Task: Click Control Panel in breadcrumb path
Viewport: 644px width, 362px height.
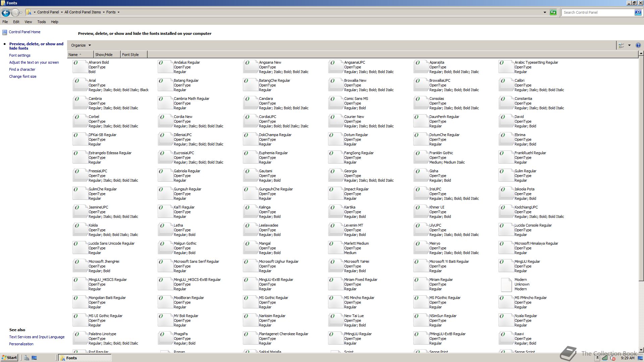Action: [48, 12]
